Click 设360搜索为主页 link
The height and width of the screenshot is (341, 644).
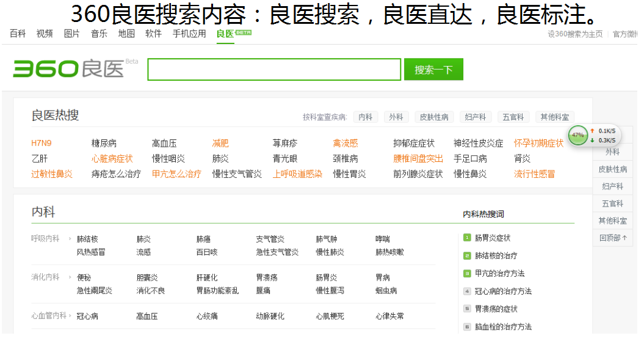coord(575,34)
